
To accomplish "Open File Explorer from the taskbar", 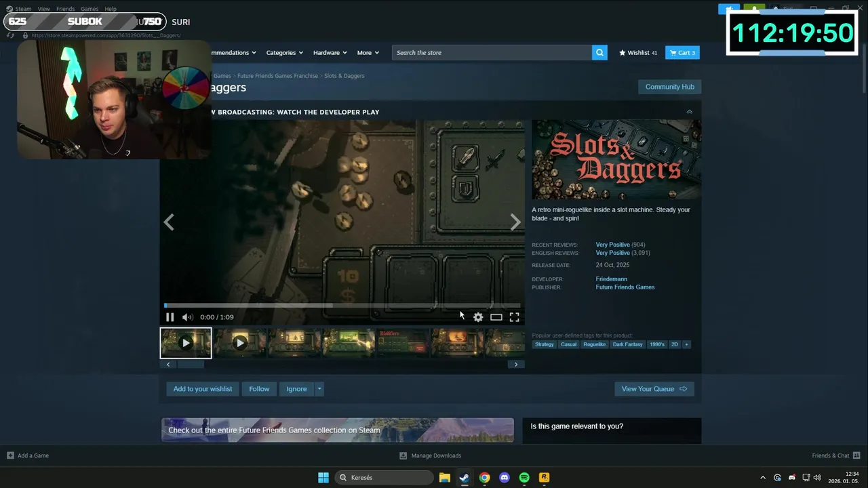I will click(x=445, y=478).
